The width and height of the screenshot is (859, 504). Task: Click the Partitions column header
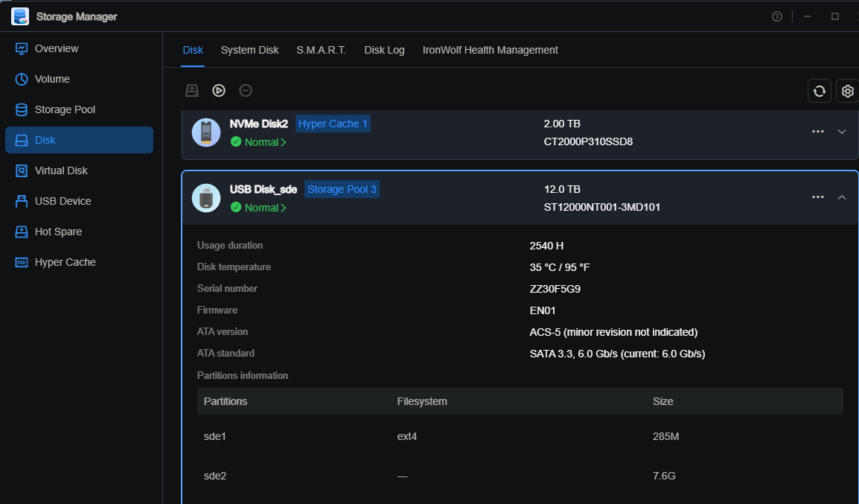click(x=225, y=401)
